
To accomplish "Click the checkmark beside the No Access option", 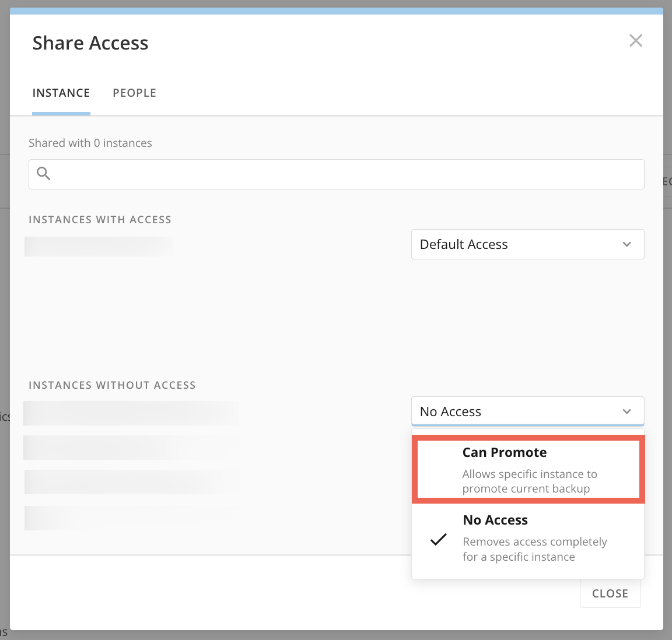I will coord(439,541).
